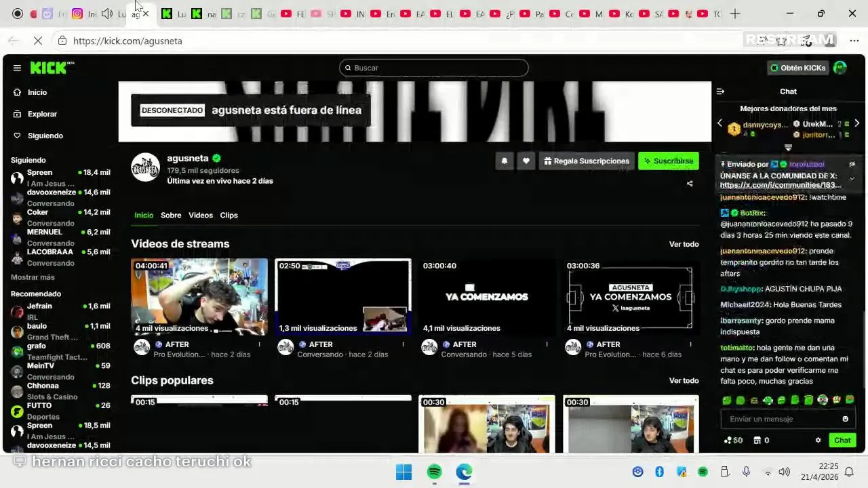Click the browser address bar URL
The image size is (868, 488).
(127, 41)
